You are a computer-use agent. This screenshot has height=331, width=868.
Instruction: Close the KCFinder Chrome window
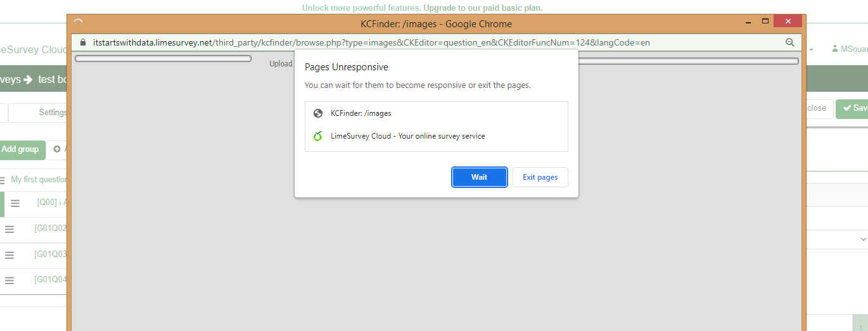pyautogui.click(x=788, y=22)
